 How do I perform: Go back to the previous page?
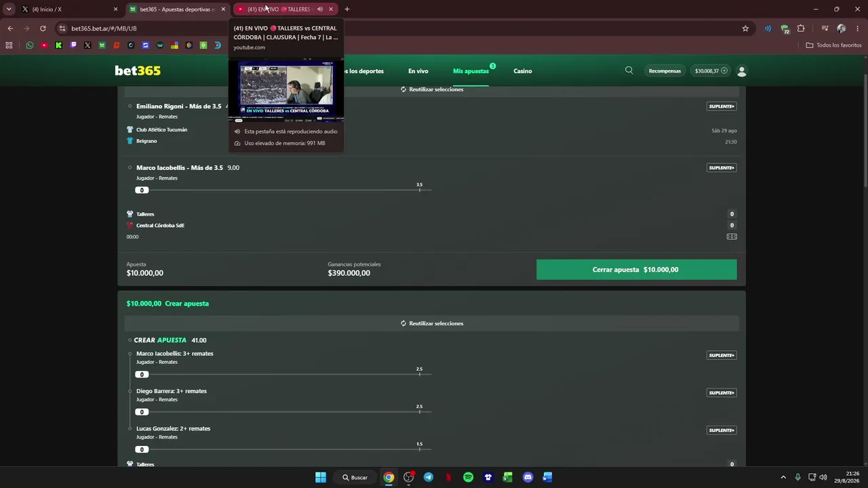(x=10, y=28)
